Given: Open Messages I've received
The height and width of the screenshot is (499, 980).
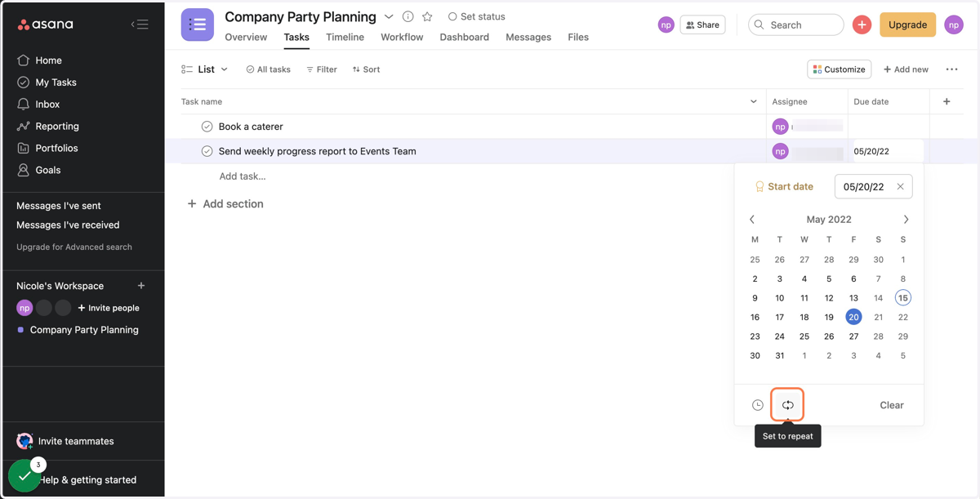Looking at the screenshot, I should pos(68,225).
